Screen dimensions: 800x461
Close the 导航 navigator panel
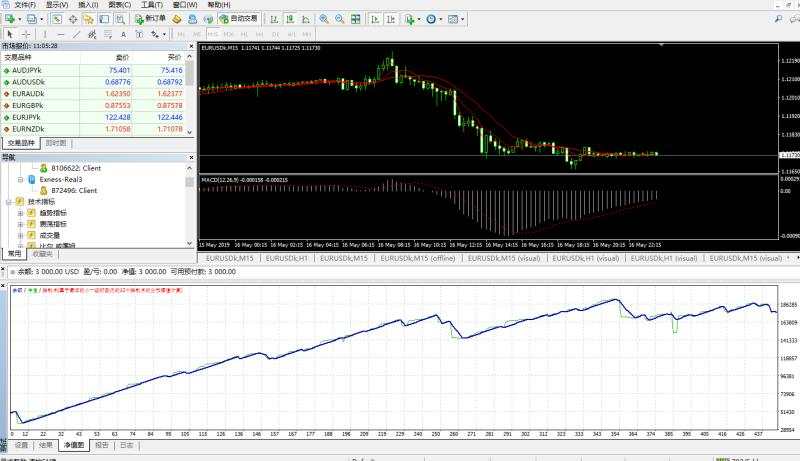pos(190,156)
